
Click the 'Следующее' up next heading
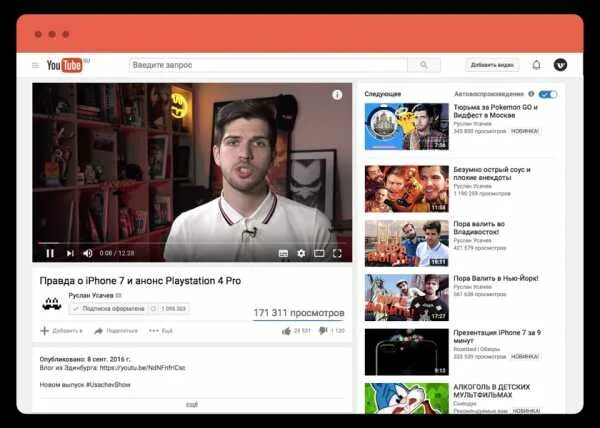click(383, 94)
